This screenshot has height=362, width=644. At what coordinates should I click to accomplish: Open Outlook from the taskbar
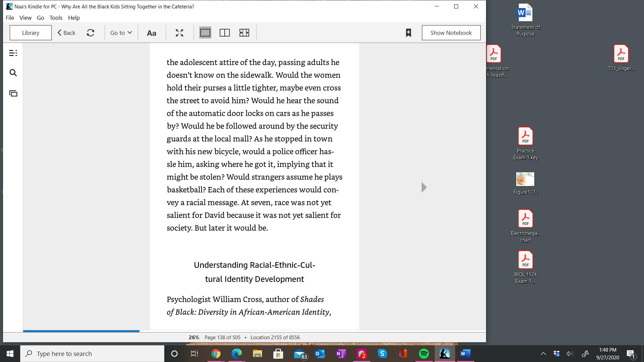pos(320,354)
